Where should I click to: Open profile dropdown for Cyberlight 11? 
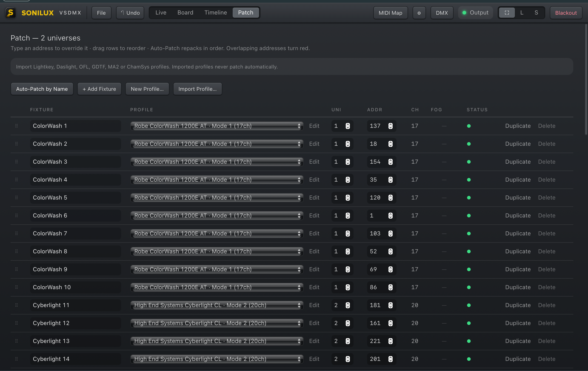point(217,305)
